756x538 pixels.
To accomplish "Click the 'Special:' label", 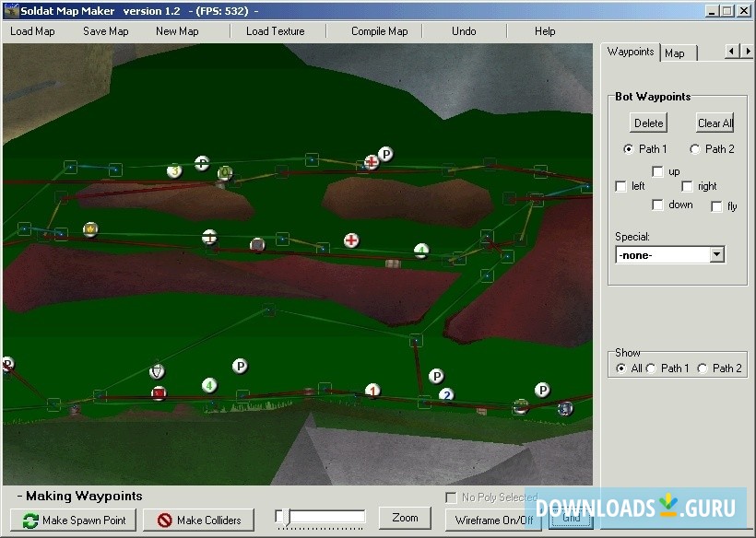I will coord(632,237).
